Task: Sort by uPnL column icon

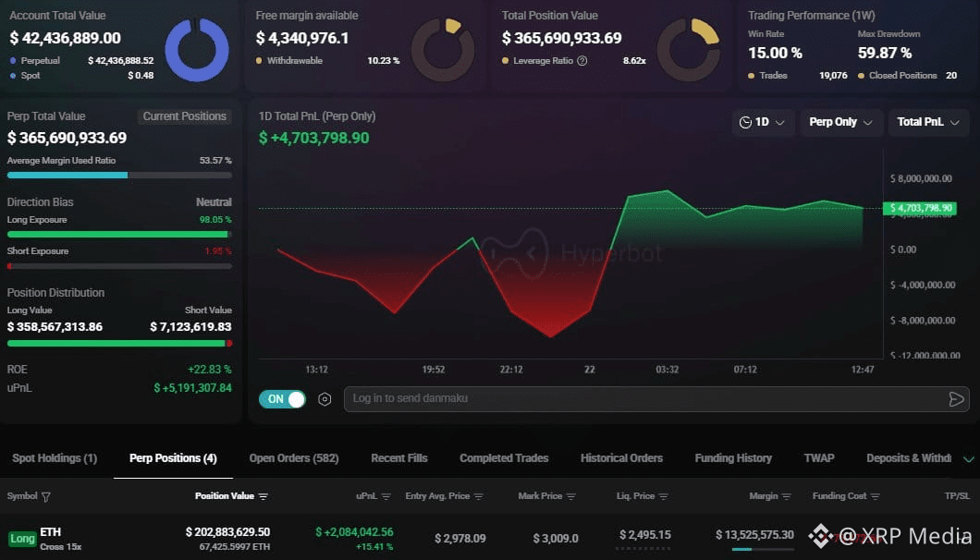Action: coord(386,496)
